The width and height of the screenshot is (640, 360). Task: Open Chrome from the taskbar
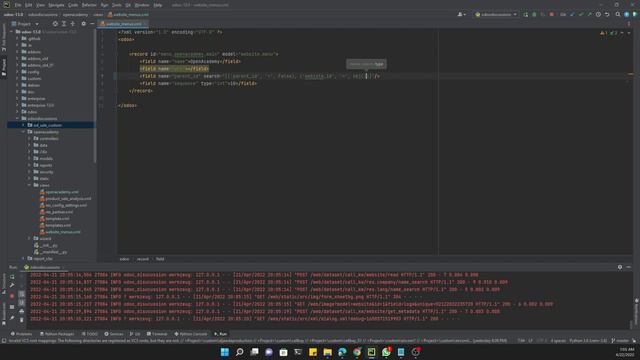[x=357, y=352]
